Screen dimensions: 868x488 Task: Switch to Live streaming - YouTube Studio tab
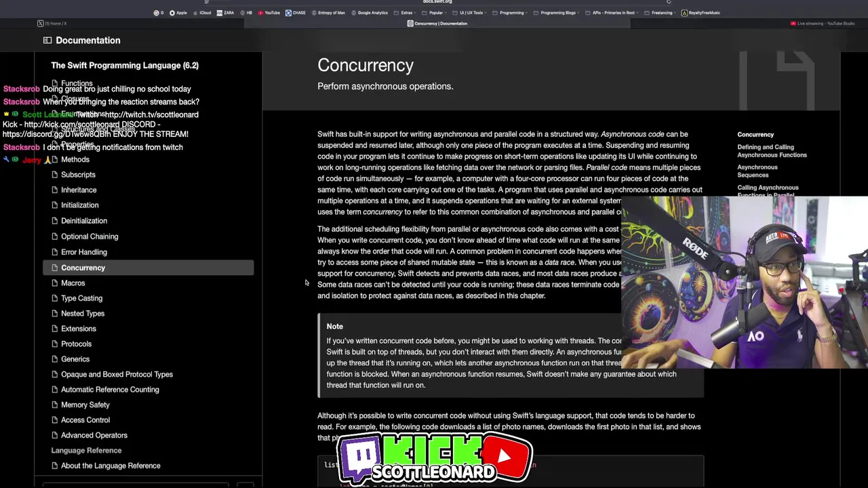pyautogui.click(x=823, y=24)
